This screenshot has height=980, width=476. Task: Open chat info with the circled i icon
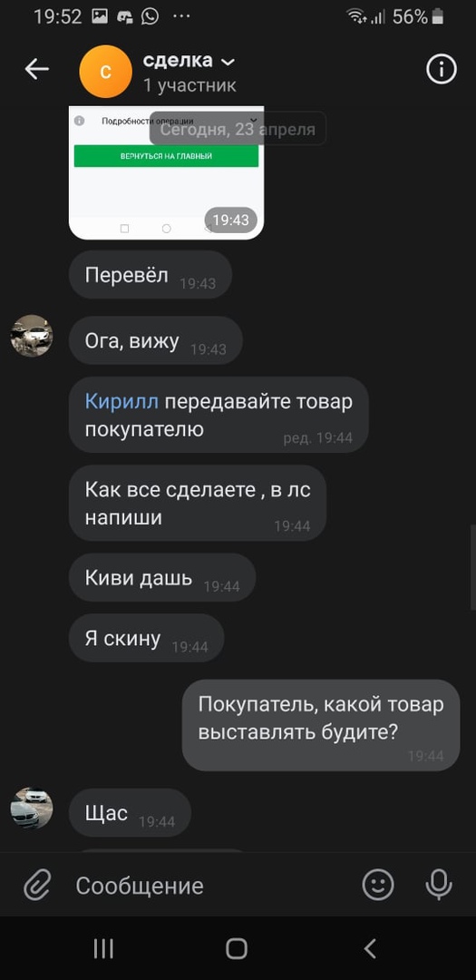442,69
